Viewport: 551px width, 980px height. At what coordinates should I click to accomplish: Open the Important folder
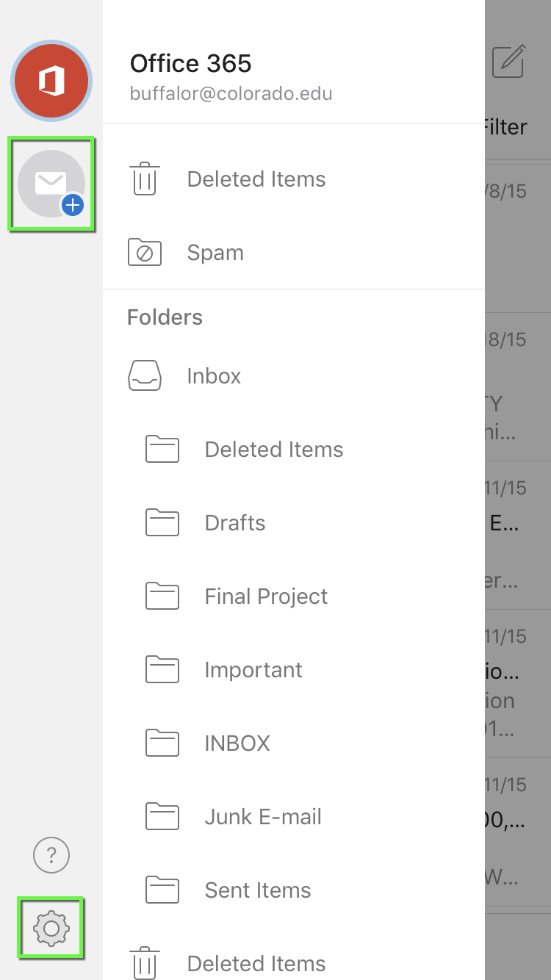[x=253, y=670]
